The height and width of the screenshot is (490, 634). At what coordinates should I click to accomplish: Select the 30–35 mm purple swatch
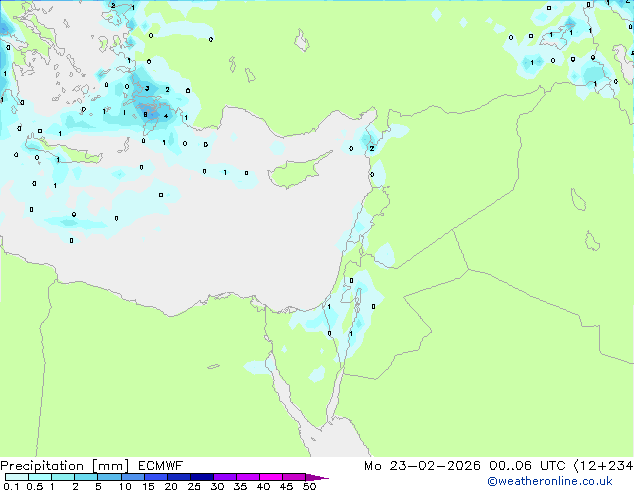click(224, 477)
